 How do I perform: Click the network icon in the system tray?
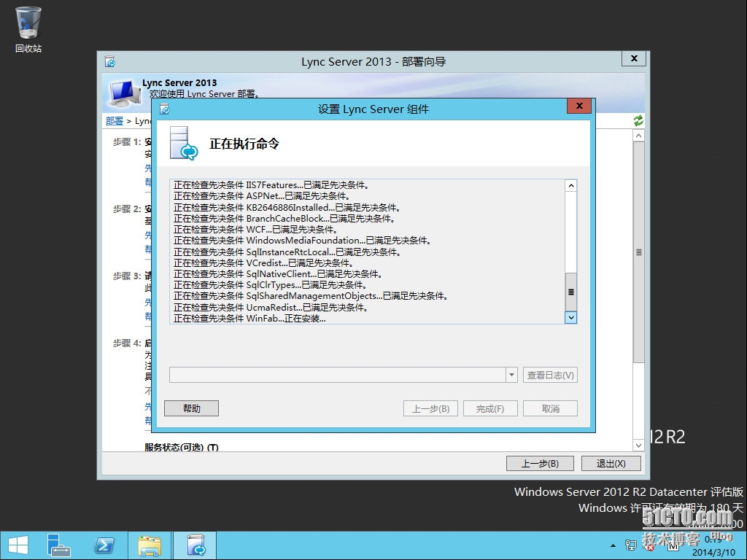click(631, 545)
